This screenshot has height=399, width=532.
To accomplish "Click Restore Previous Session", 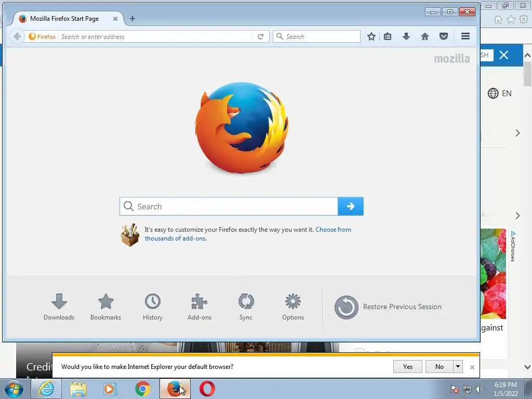I will point(388,307).
